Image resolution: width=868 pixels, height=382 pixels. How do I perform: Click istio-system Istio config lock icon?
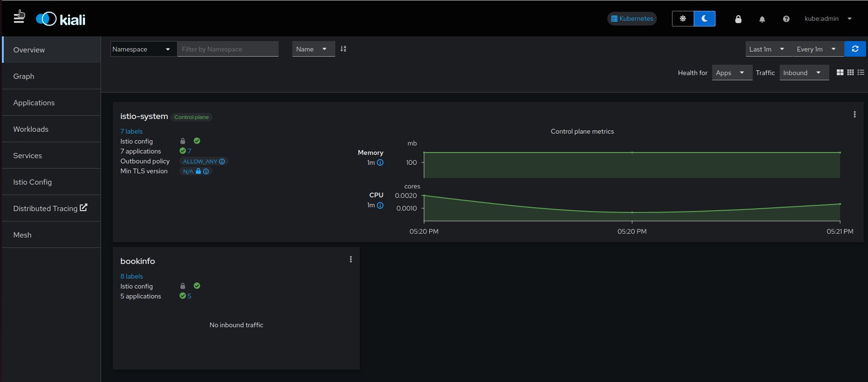coord(183,141)
